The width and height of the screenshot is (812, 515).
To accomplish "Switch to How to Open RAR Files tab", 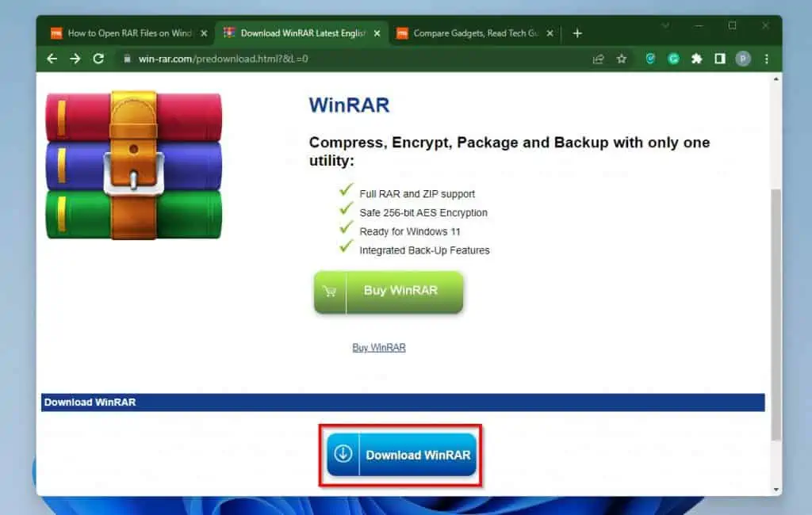I will 128,33.
